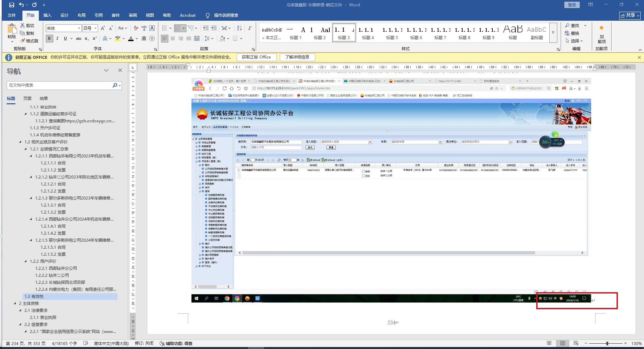Screen dimensions: 644x349
Task: Activate the Format Painter (格式刷)
Action: click(x=29, y=41)
